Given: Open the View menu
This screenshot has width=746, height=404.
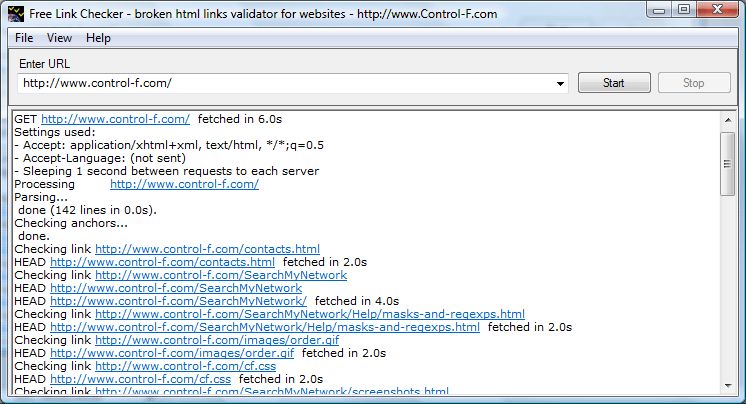Looking at the screenshot, I should pyautogui.click(x=59, y=38).
